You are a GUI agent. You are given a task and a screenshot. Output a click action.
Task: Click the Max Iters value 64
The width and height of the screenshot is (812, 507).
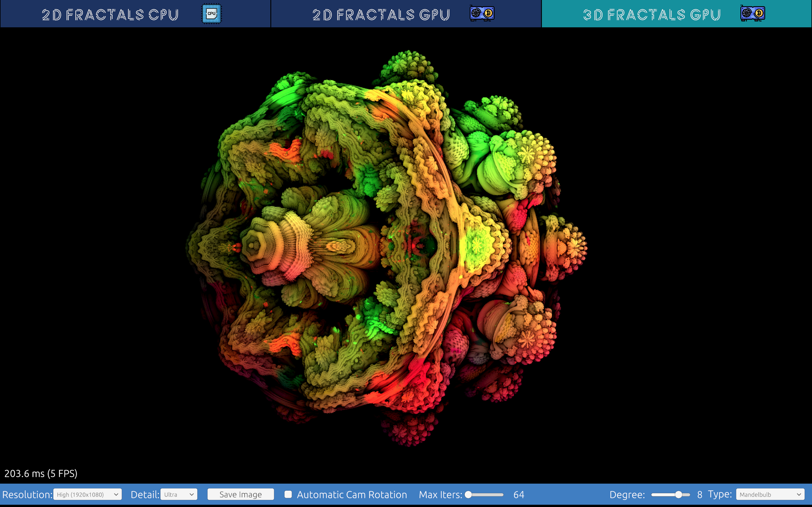click(518, 495)
